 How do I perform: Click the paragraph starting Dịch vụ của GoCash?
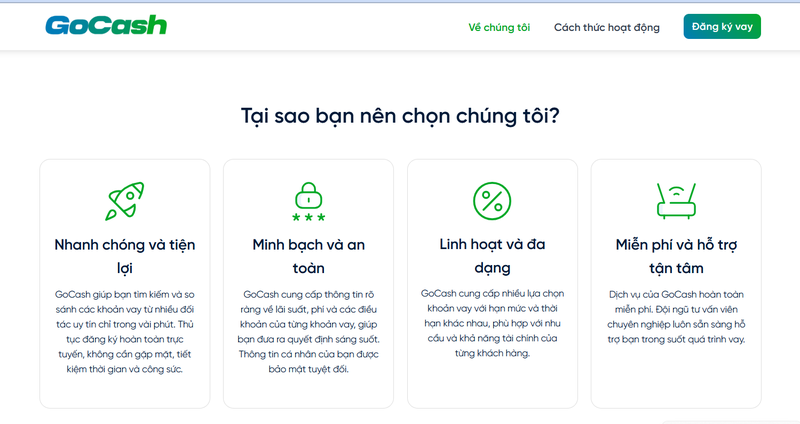(x=676, y=317)
